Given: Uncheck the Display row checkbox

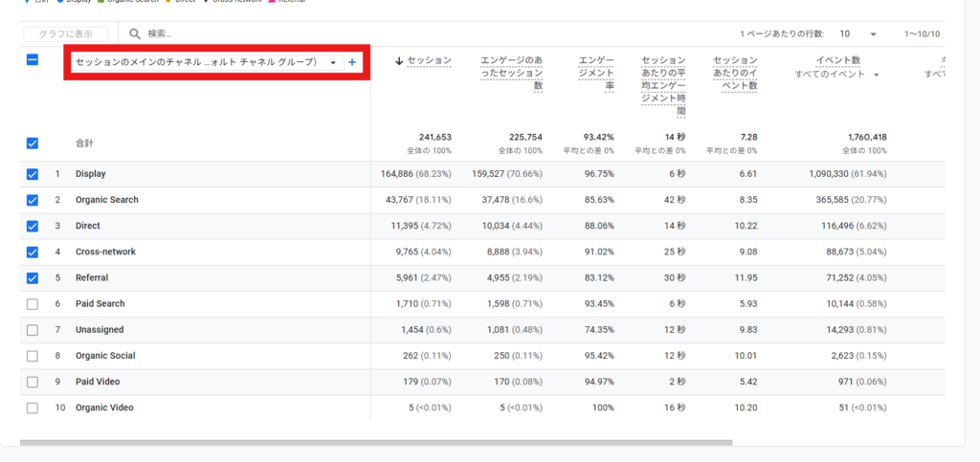Looking at the screenshot, I should (x=33, y=174).
